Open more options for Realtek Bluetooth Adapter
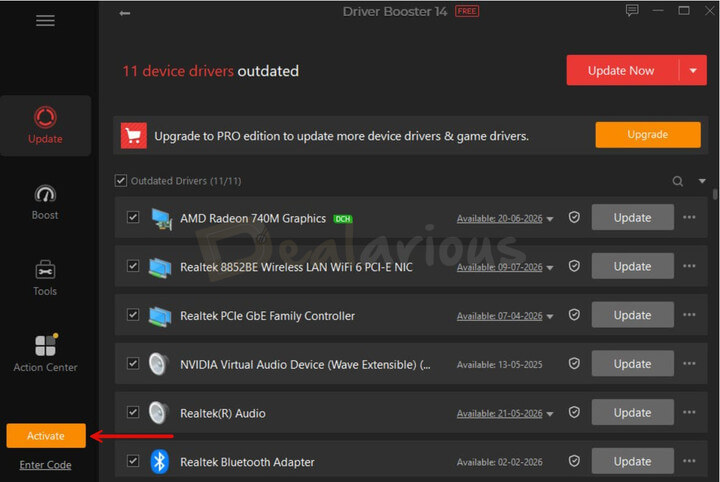This screenshot has height=482, width=720. click(689, 460)
